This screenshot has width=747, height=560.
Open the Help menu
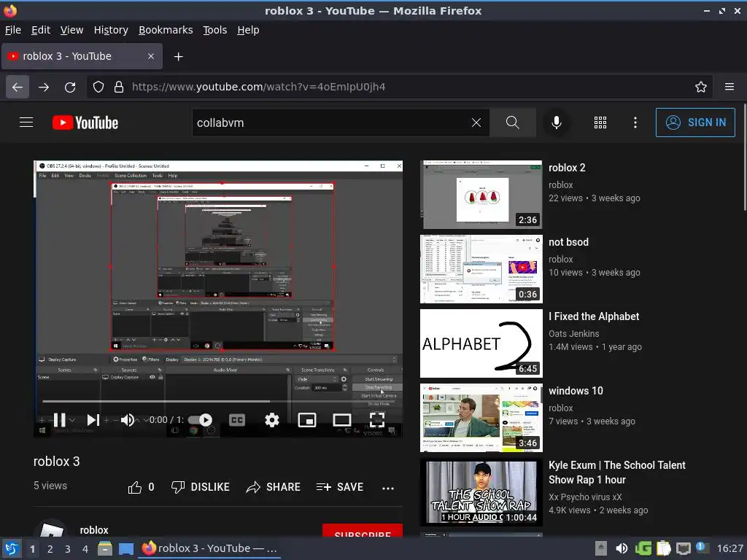248,30
